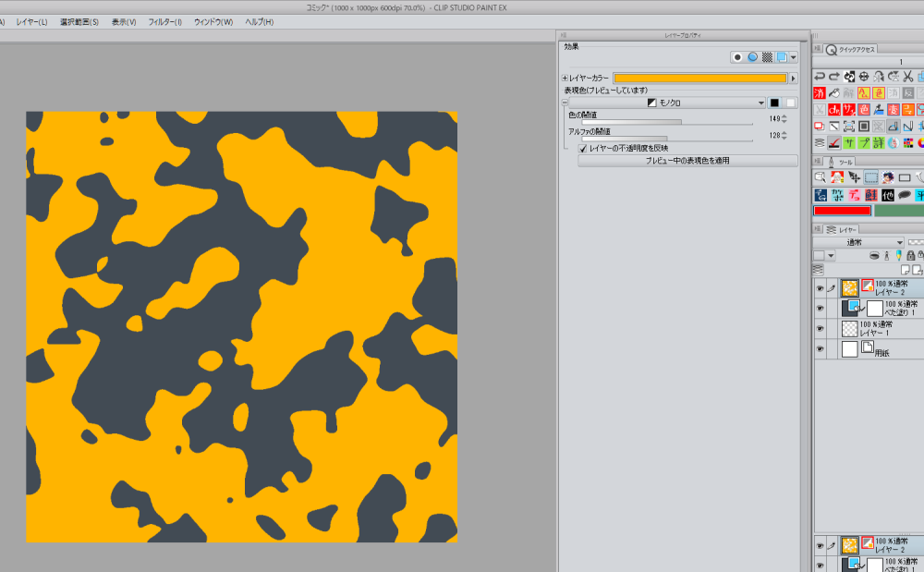
Task: Click the Layer Color effect icon
Action: 782,57
